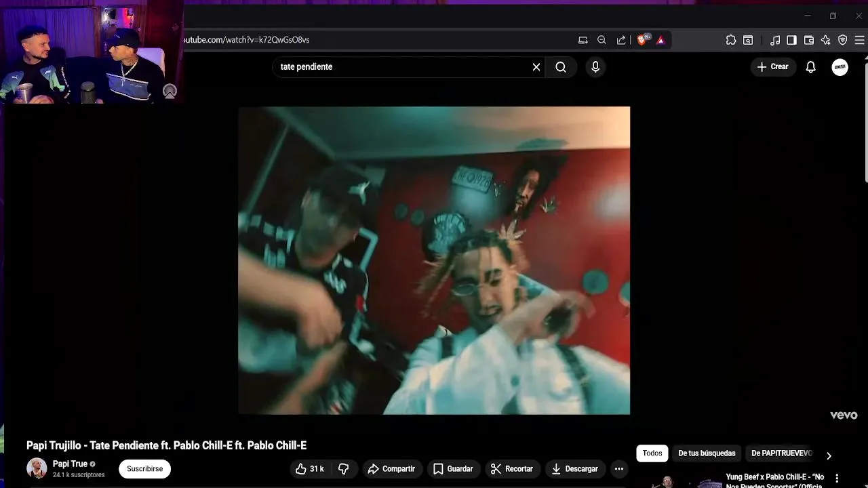Click the verified badge next to Papi True

click(93, 464)
